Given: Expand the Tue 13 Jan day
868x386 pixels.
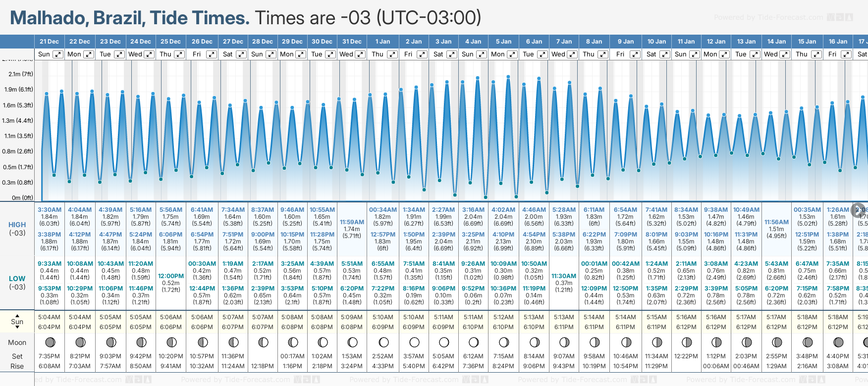Looking at the screenshot, I should (x=755, y=54).
